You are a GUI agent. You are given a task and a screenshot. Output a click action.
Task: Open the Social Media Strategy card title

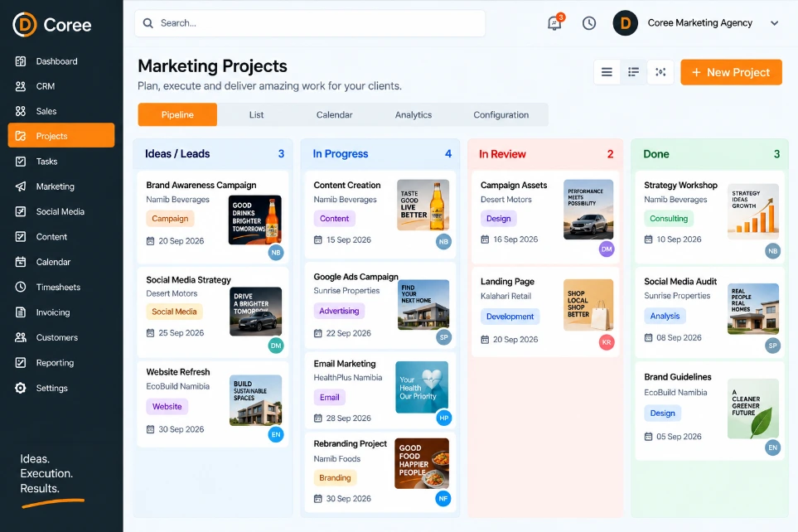[x=188, y=279]
